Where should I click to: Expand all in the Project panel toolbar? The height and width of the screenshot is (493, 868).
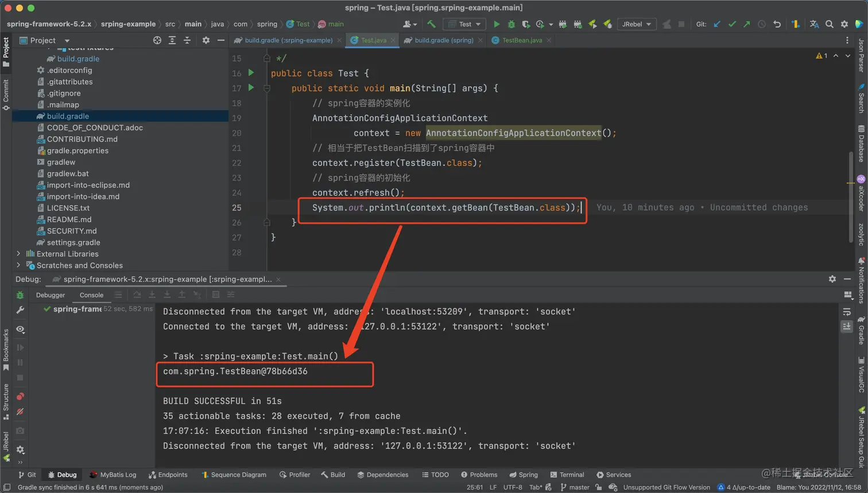click(172, 40)
